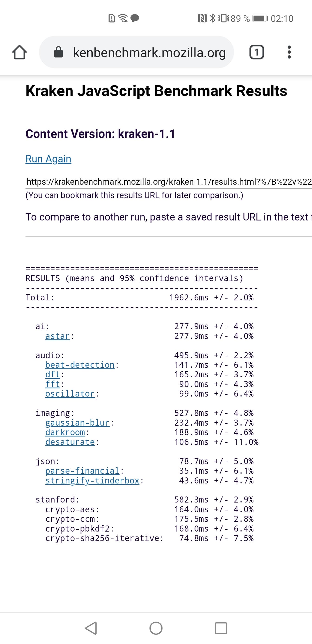Open the fft test link
The height and width of the screenshot is (644, 312).
pyautogui.click(x=53, y=384)
